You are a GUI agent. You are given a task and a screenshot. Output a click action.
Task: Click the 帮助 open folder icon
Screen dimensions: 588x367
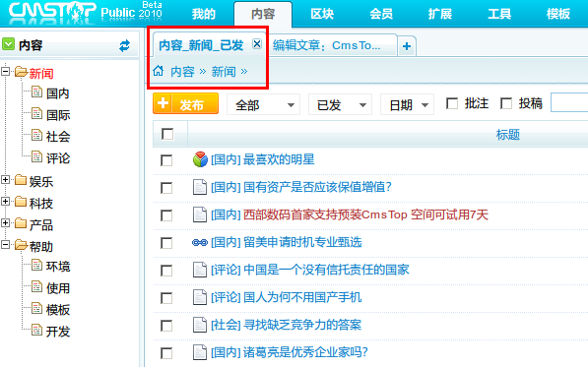pos(21,245)
